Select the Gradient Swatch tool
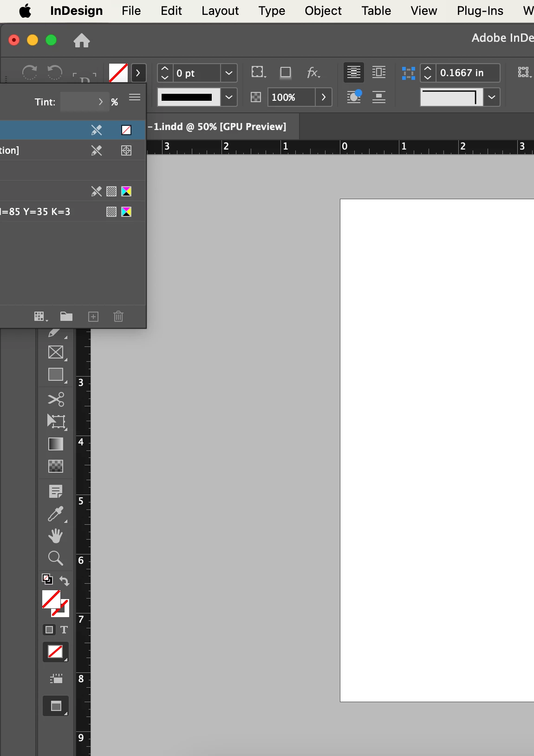This screenshot has width=534, height=756. (56, 444)
